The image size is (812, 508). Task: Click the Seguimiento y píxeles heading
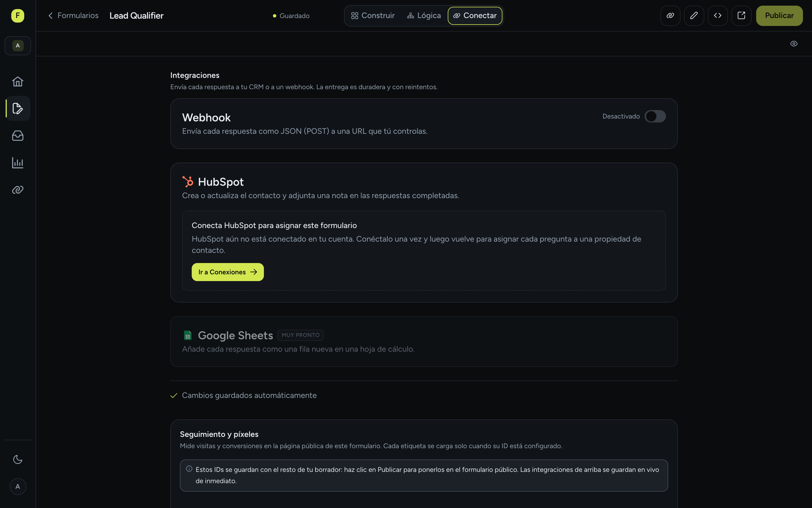tap(219, 434)
